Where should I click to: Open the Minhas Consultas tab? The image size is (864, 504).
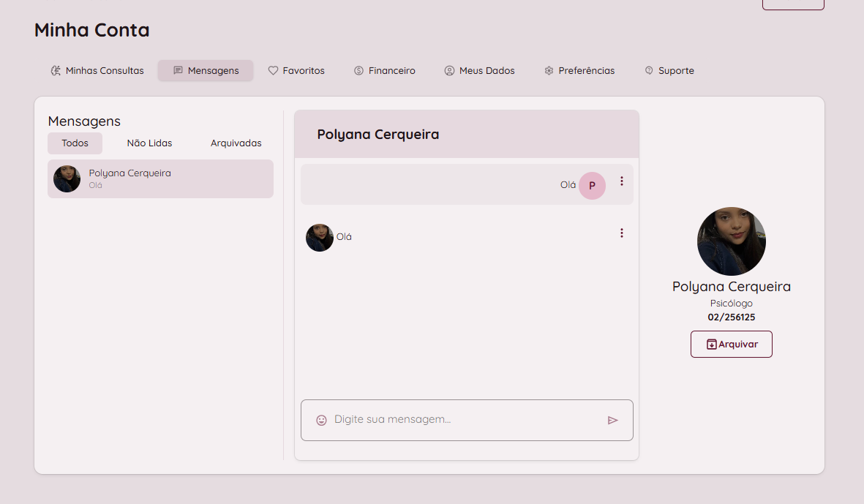pos(97,71)
